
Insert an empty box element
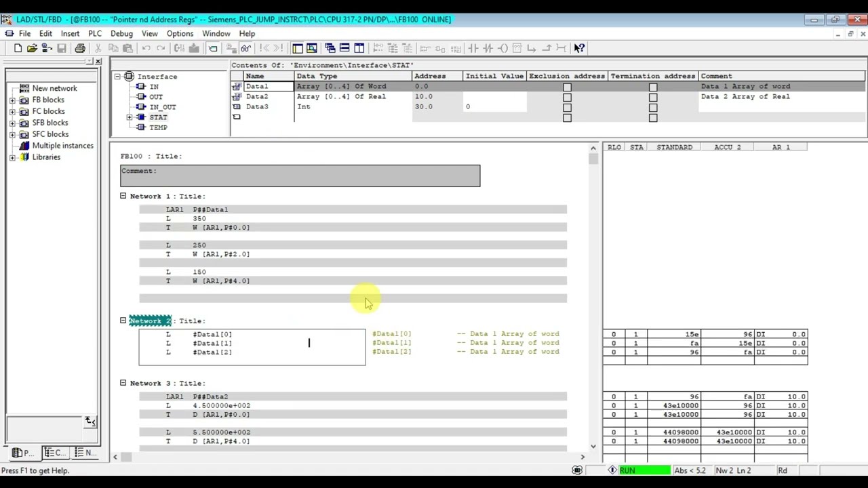[517, 48]
